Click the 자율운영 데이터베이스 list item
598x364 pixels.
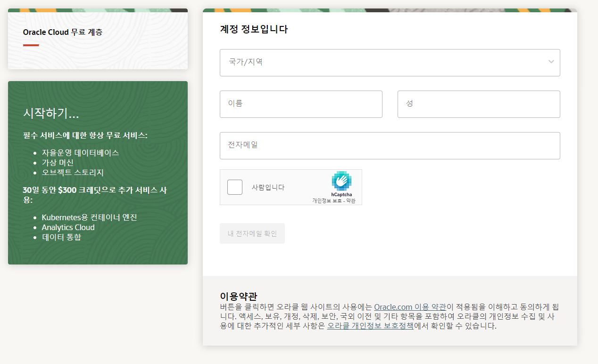(80, 153)
